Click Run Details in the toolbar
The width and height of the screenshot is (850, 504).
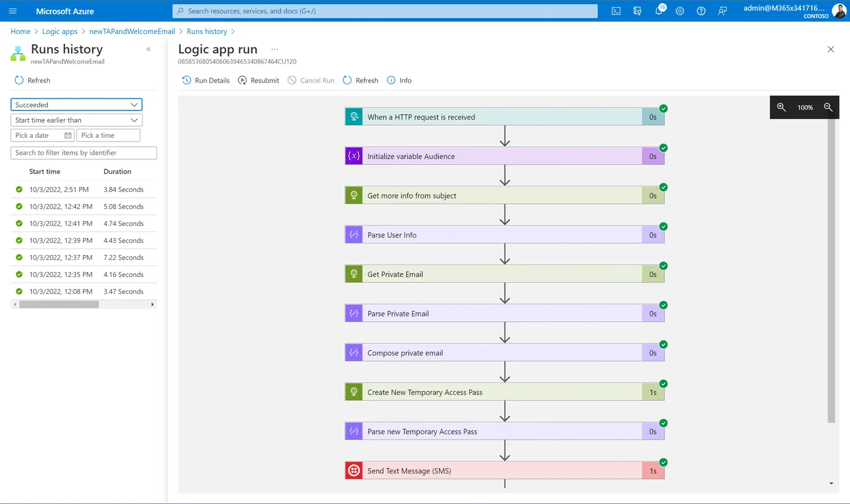point(206,80)
